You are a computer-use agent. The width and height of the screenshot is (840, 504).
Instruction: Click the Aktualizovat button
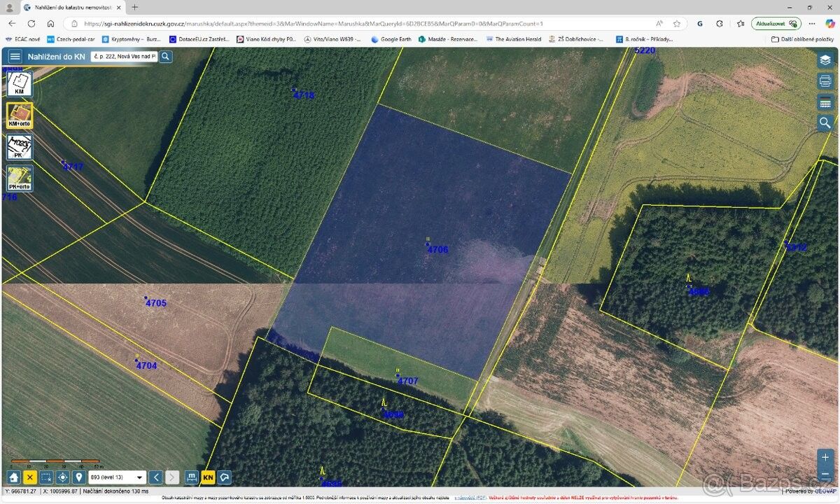click(x=776, y=23)
